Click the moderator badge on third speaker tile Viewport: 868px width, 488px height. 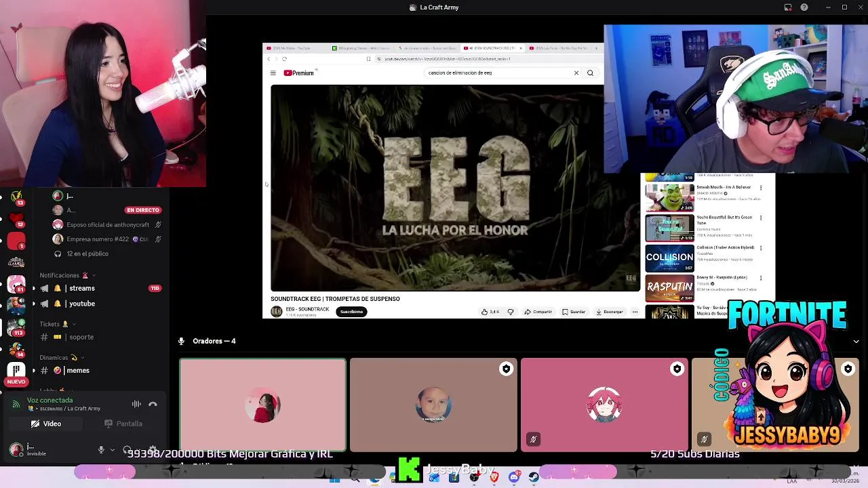pos(677,369)
